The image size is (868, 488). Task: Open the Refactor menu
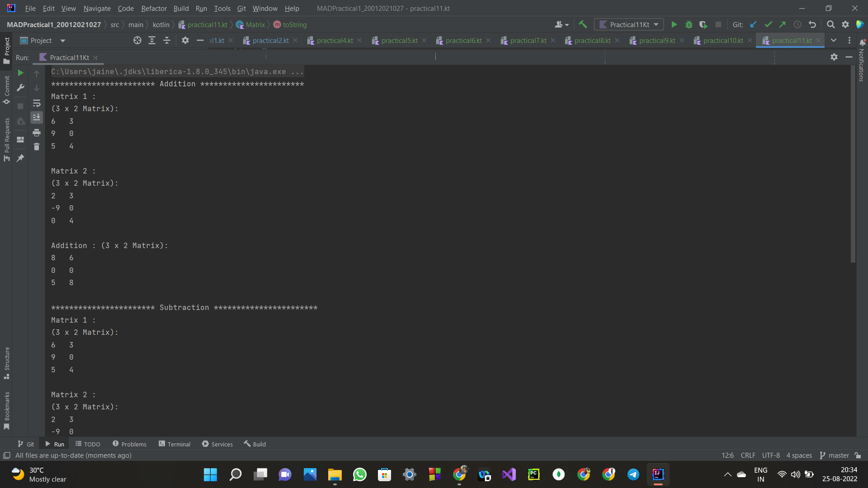(x=154, y=8)
